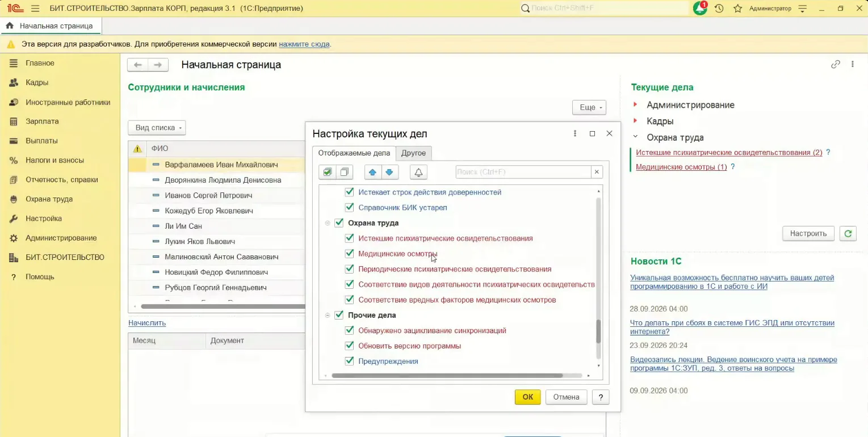868x437 pixels.
Task: Open Зарплата section in sidebar
Action: (x=42, y=121)
